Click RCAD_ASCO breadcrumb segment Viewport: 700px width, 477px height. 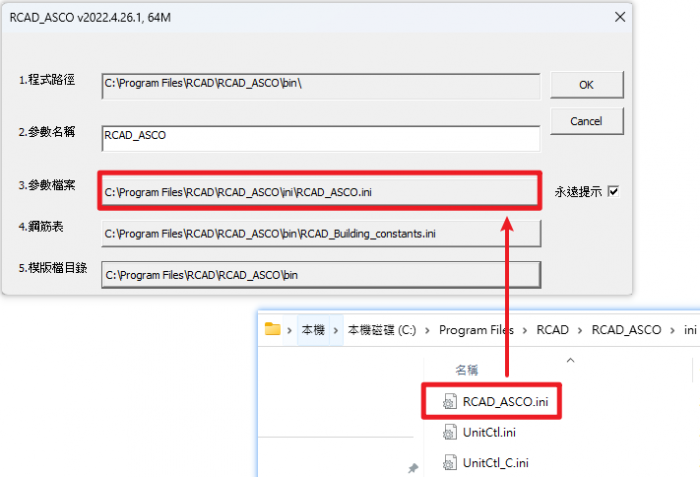tap(626, 330)
